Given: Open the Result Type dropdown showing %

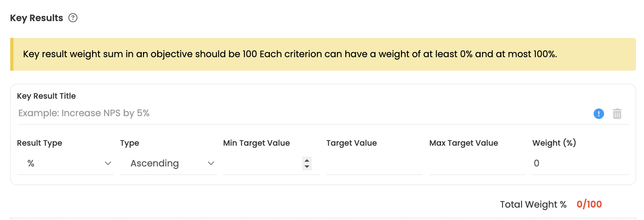Looking at the screenshot, I should (x=65, y=164).
